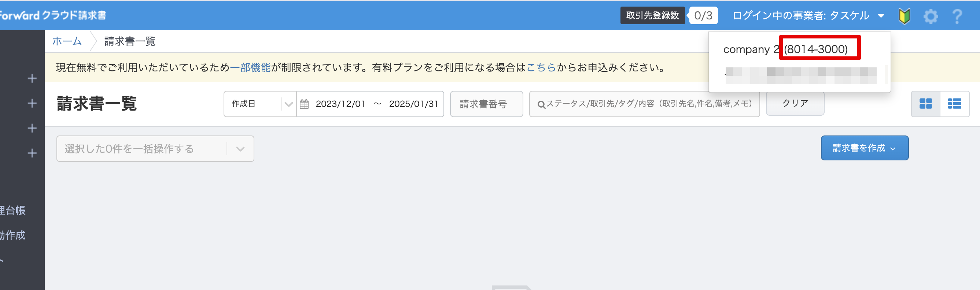Expand the logged-in business account menu
The width and height of the screenshot is (980, 290).
pos(808,16)
